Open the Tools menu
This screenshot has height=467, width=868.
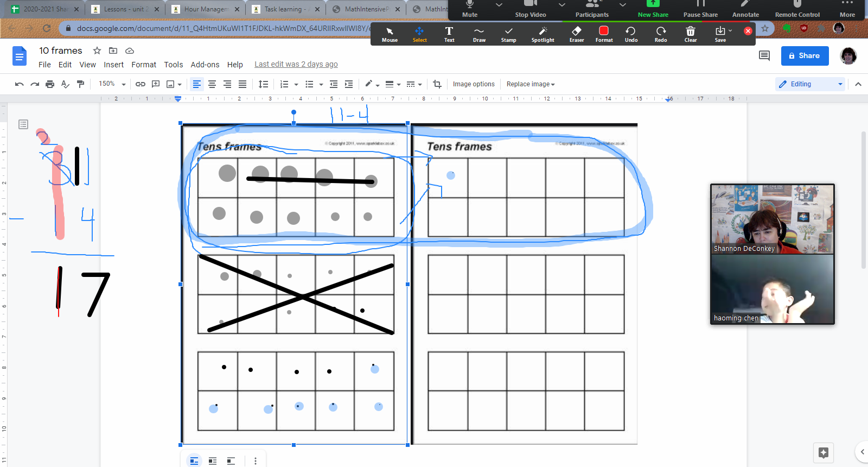pyautogui.click(x=174, y=65)
